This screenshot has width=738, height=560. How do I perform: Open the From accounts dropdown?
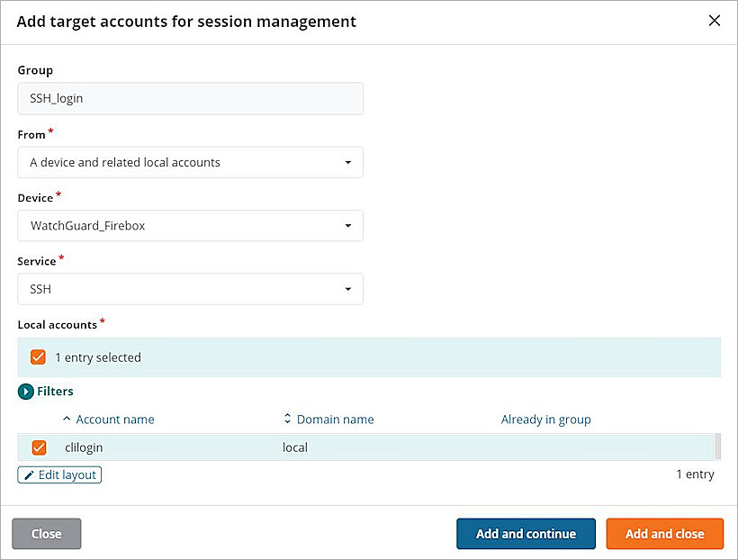pos(190,162)
